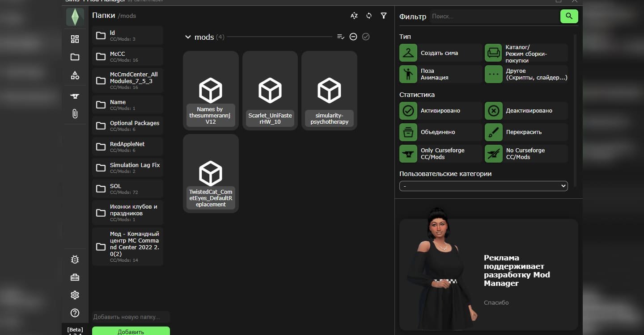644x335 pixels.
Task: Open the Optional Packages folder
Action: click(x=127, y=126)
